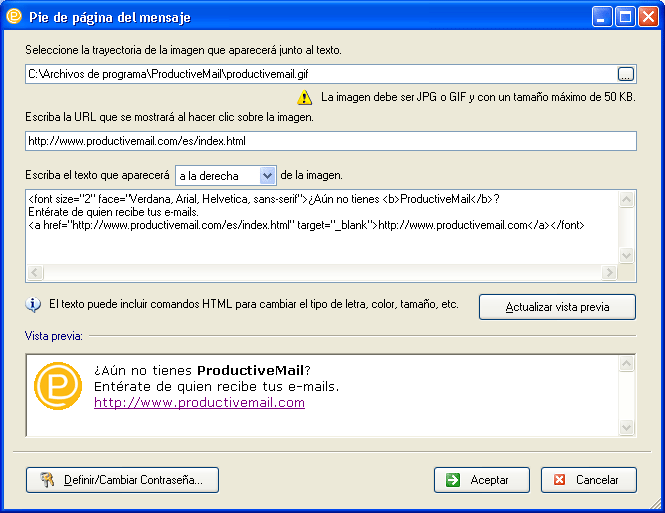
Task: Click the blue info balloon icon
Action: pyautogui.click(x=33, y=304)
